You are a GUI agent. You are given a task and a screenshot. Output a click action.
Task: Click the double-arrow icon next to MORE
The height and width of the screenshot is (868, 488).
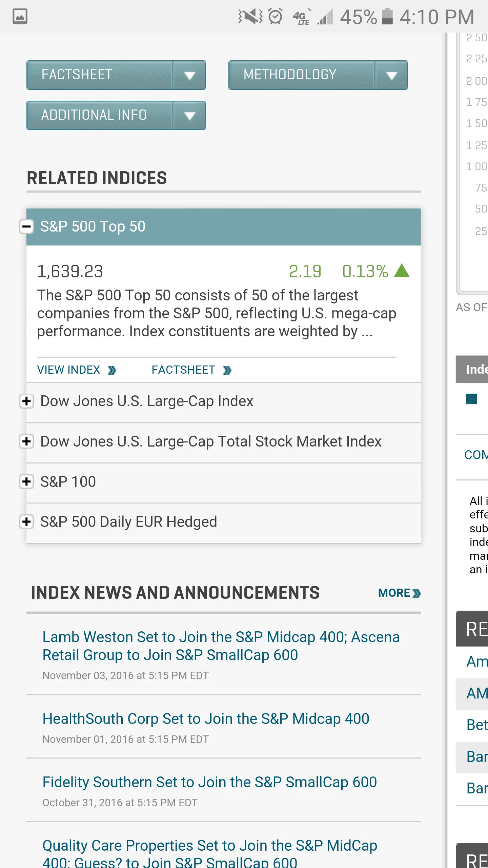tap(416, 593)
